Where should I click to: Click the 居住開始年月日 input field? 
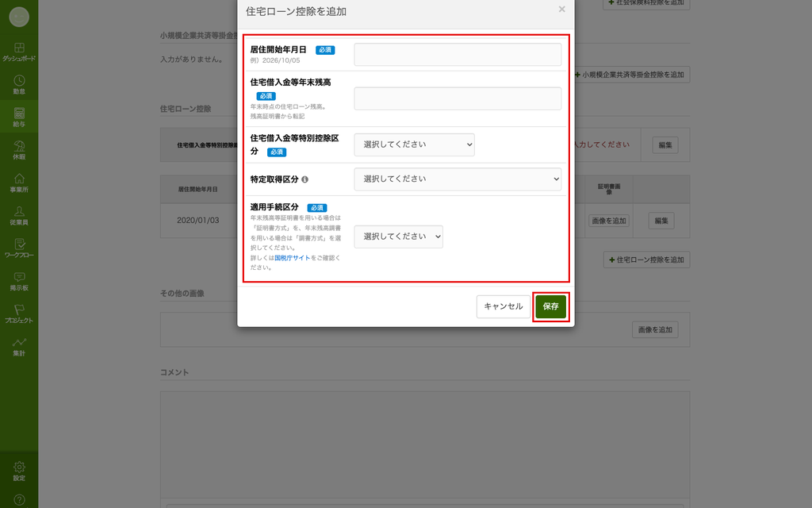(458, 55)
